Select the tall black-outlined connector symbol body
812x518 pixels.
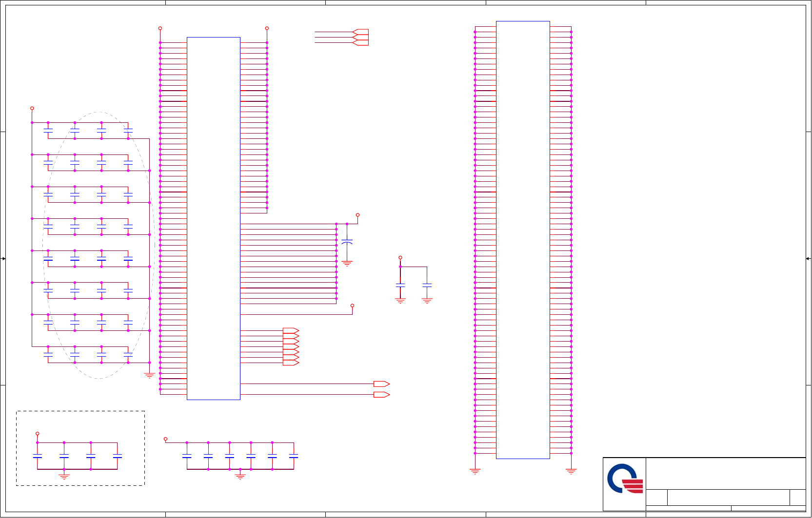(523, 240)
